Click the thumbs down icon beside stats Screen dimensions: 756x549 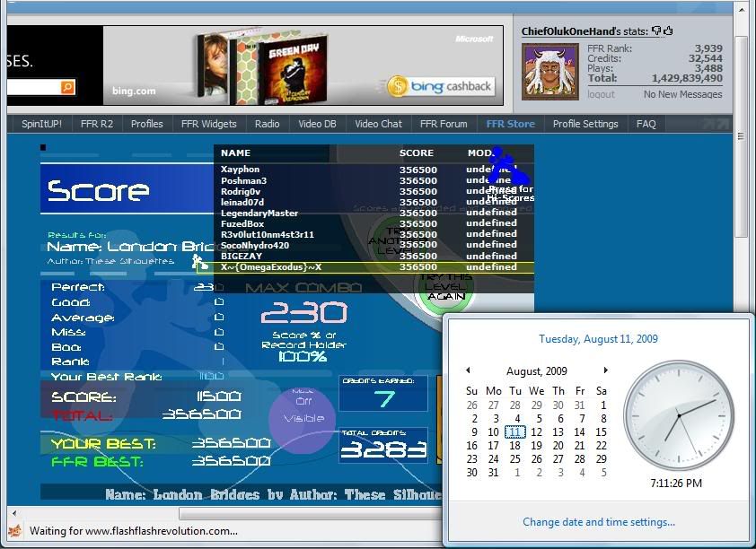(x=656, y=31)
